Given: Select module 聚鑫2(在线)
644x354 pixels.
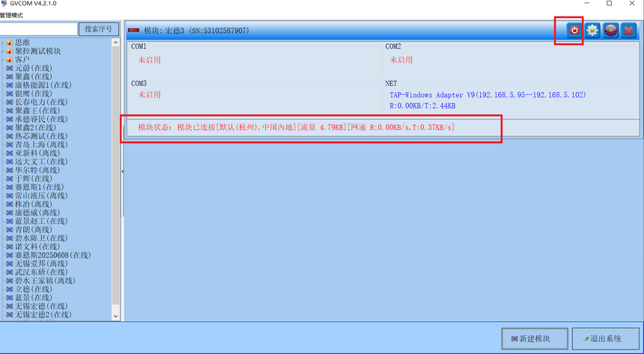Looking at the screenshot, I should click(35, 128).
